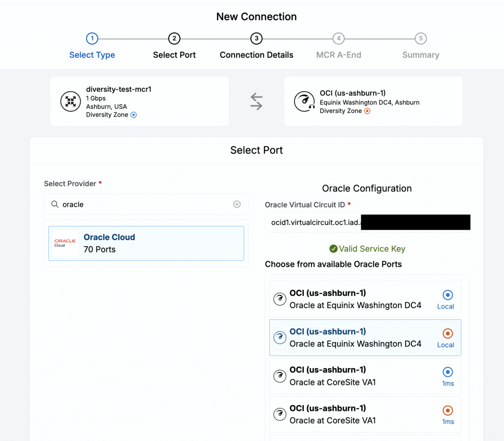Clear the oracle provider search text
Screen dimensions: 504x441
[237, 204]
